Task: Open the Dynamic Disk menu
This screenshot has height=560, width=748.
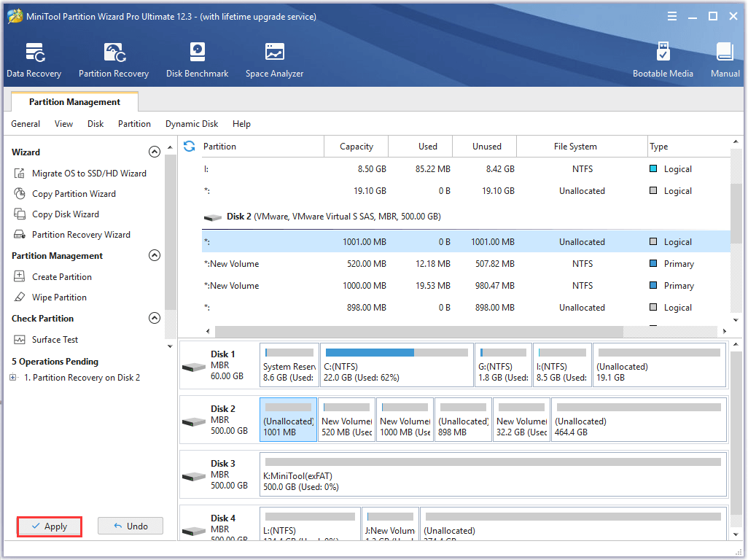Action: point(192,124)
